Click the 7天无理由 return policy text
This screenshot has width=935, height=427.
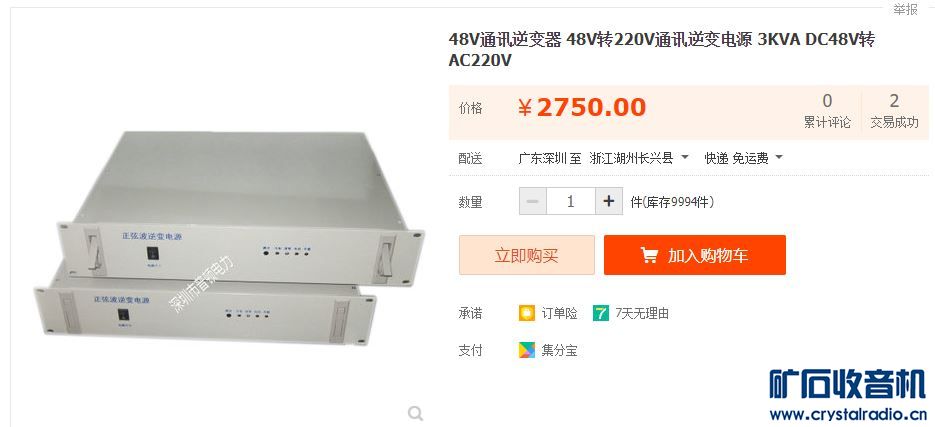pyautogui.click(x=642, y=313)
